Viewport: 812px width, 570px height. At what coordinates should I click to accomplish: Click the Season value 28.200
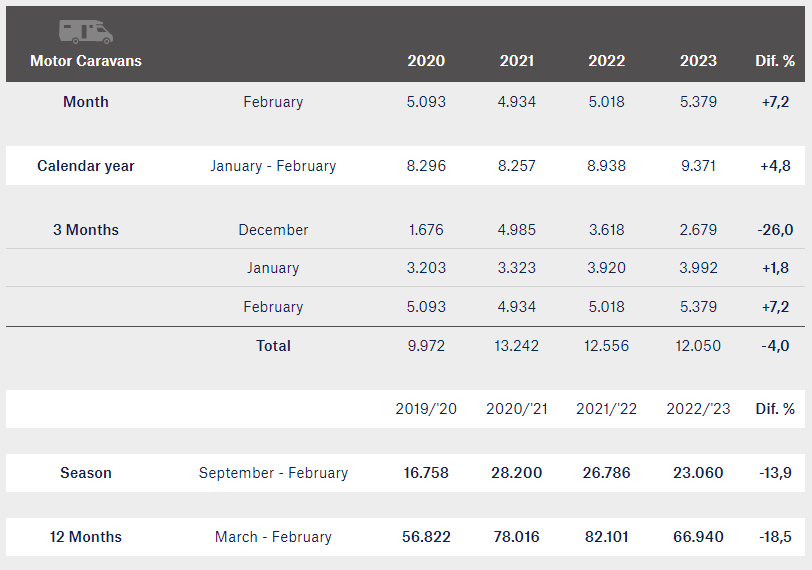tap(516, 473)
